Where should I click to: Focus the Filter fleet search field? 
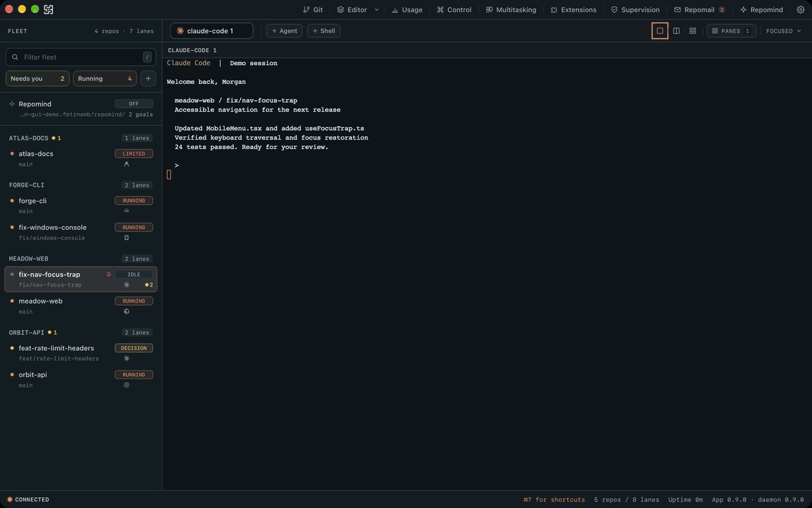(x=81, y=57)
